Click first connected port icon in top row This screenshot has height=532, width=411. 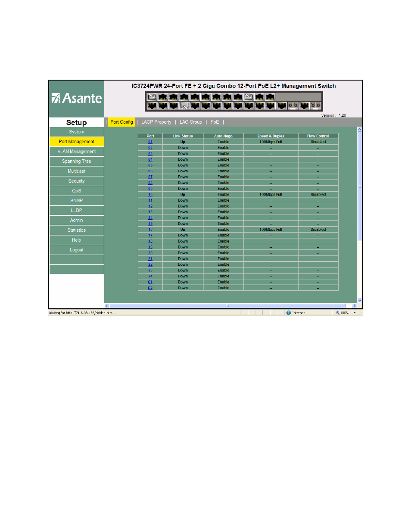(x=152, y=96)
